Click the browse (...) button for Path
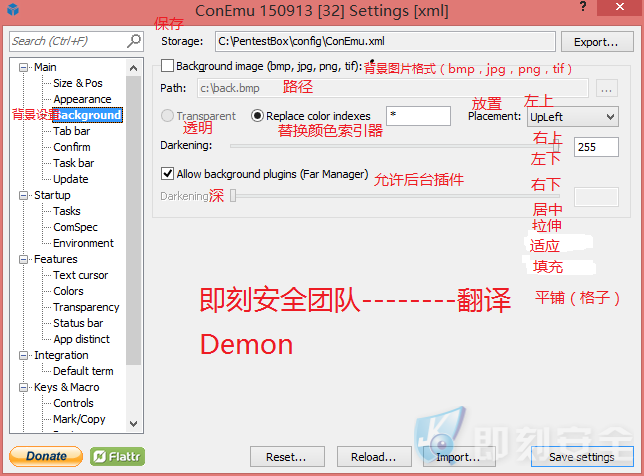Screen dimensions: 644x476 pos(607,88)
